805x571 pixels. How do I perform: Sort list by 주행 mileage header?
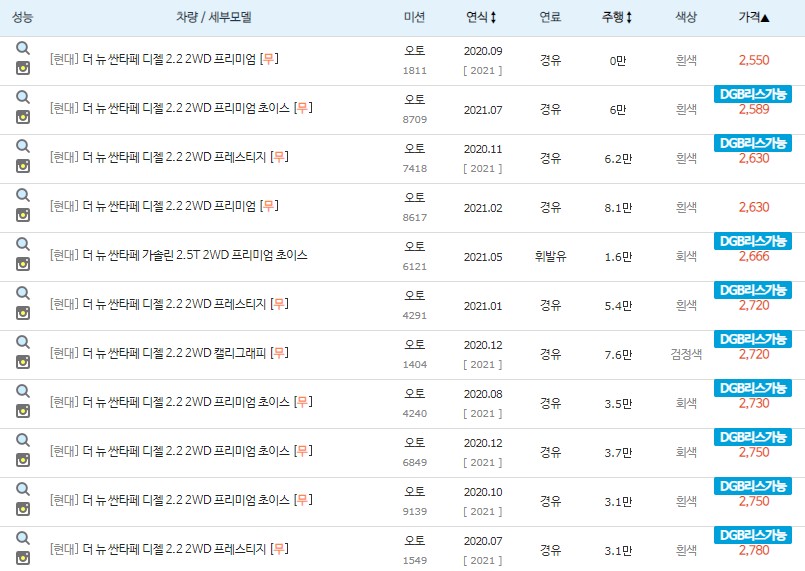pos(617,17)
